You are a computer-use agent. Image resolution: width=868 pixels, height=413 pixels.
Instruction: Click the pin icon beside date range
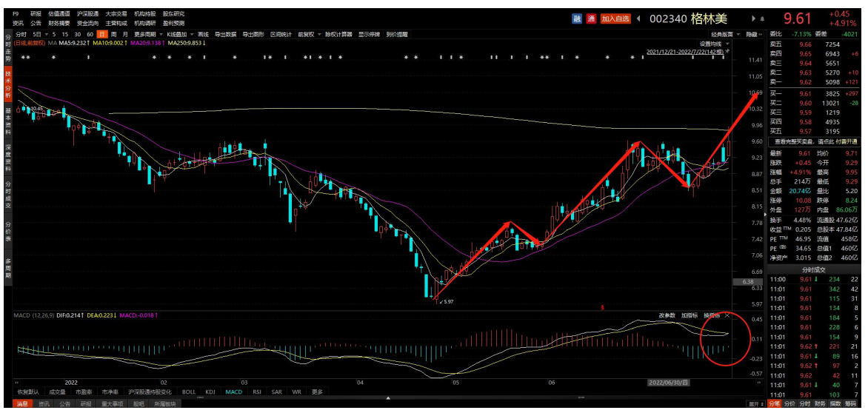728,53
